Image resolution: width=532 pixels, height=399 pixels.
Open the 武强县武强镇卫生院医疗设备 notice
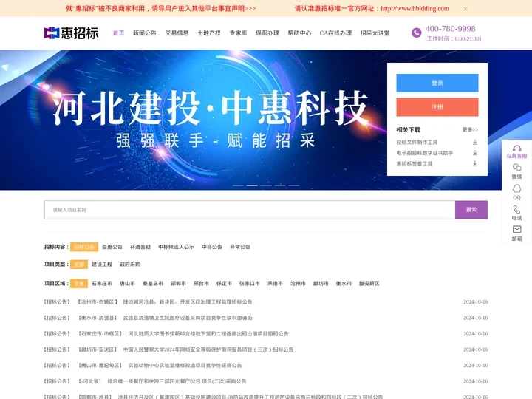[x=188, y=318]
